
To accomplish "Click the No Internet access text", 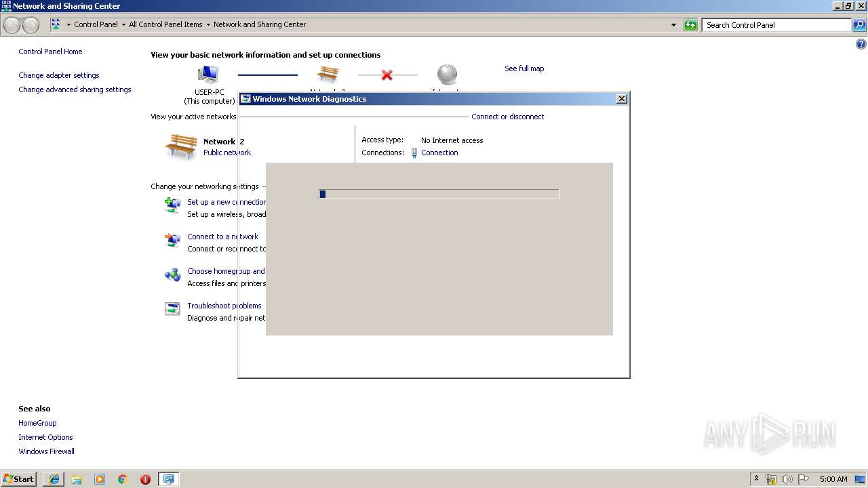I will click(x=452, y=140).
